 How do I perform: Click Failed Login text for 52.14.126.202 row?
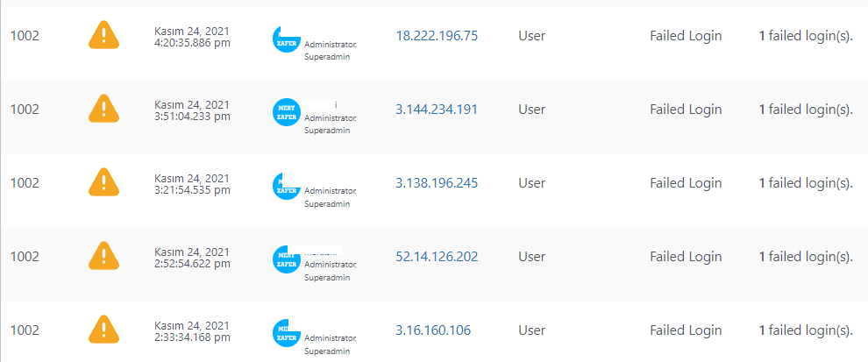pos(686,257)
